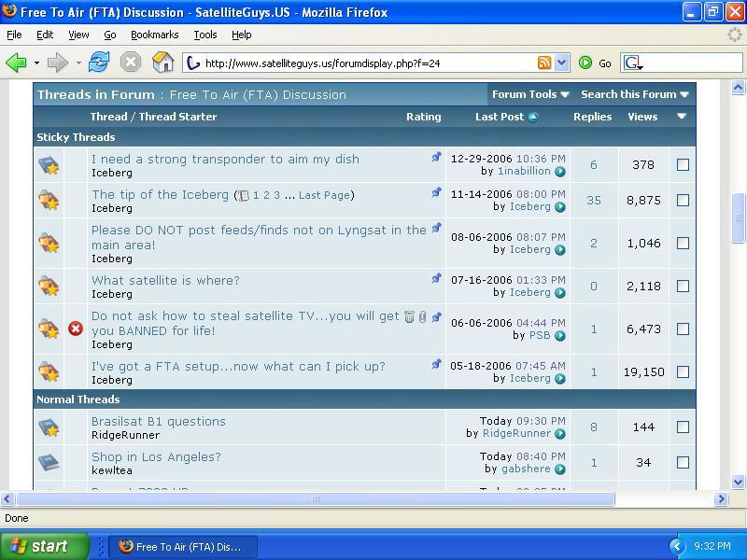Screen dimensions: 747x560
Task: Tick checkbox for strong transponder thread
Action: point(683,165)
